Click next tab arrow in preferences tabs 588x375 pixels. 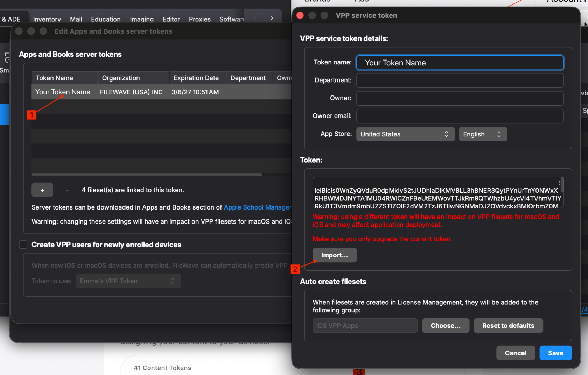272,18
